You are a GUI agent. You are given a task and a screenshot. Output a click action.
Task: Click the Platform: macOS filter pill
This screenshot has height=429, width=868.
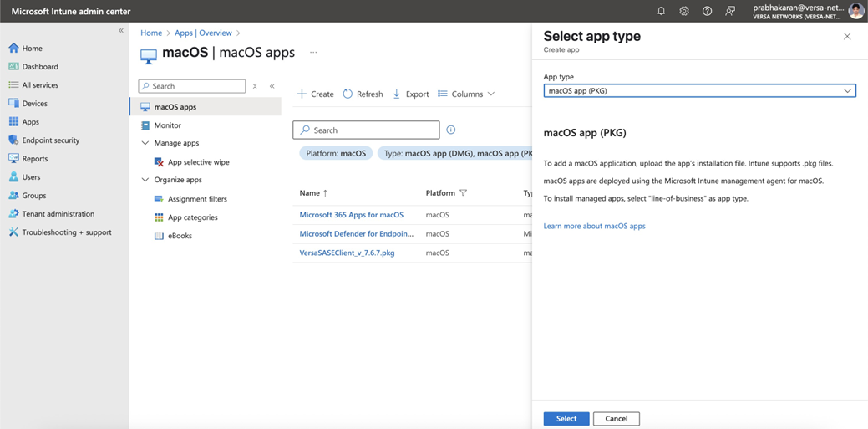(x=336, y=154)
